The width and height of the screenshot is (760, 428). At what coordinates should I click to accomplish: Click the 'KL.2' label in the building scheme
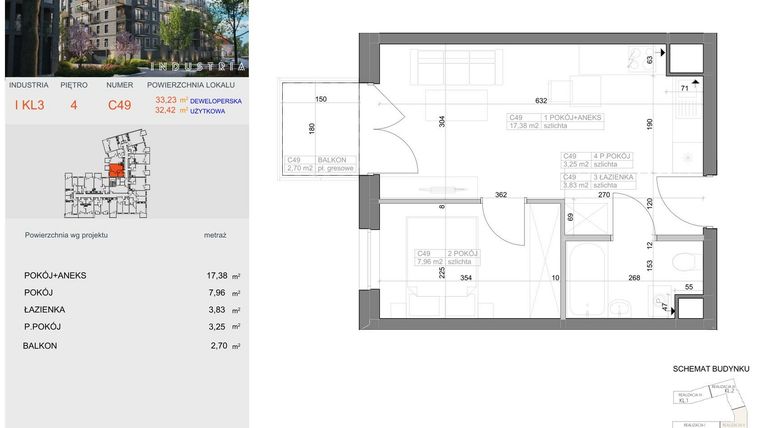[x=730, y=390]
